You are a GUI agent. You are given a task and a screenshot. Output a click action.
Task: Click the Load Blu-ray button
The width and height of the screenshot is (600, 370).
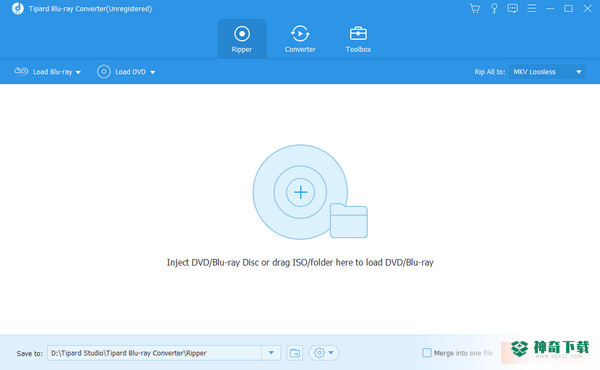[x=43, y=72]
